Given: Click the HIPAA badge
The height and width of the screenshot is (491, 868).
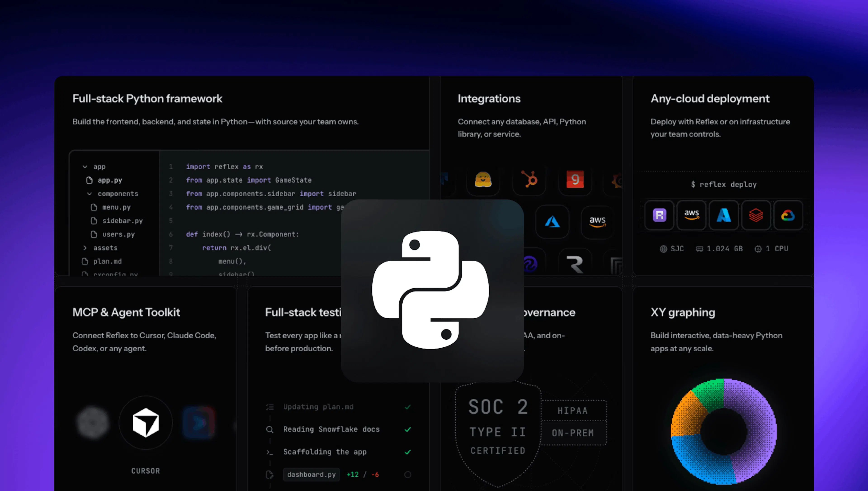Looking at the screenshot, I should (x=574, y=410).
